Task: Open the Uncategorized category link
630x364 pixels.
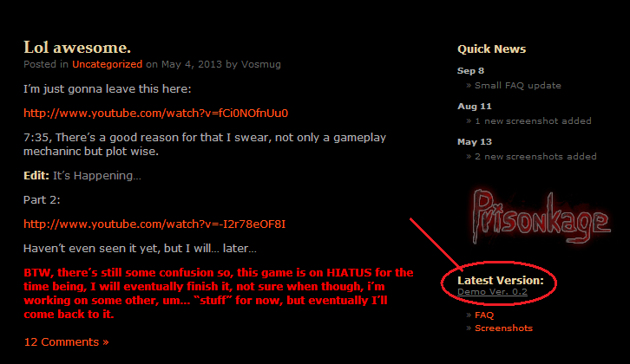Action: point(107,64)
